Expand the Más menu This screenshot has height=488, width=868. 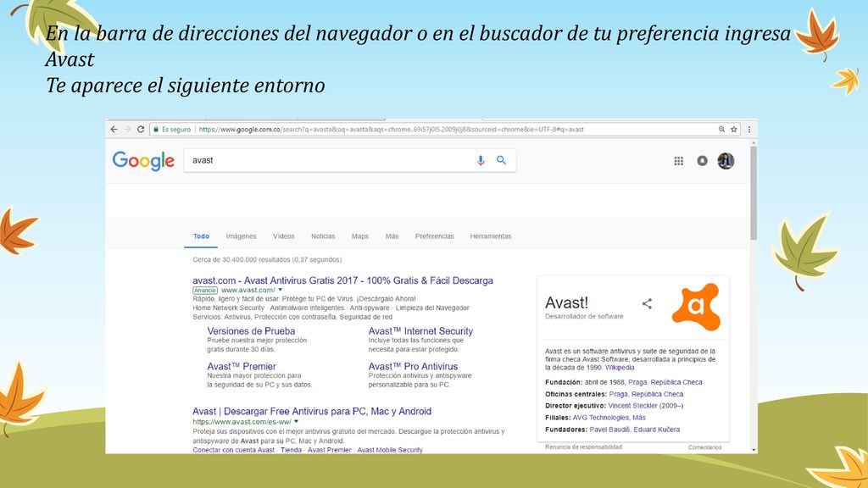pyautogui.click(x=392, y=236)
